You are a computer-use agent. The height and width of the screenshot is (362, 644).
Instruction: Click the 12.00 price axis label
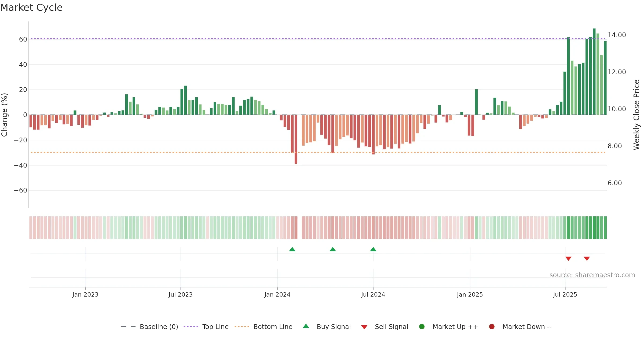click(x=617, y=72)
